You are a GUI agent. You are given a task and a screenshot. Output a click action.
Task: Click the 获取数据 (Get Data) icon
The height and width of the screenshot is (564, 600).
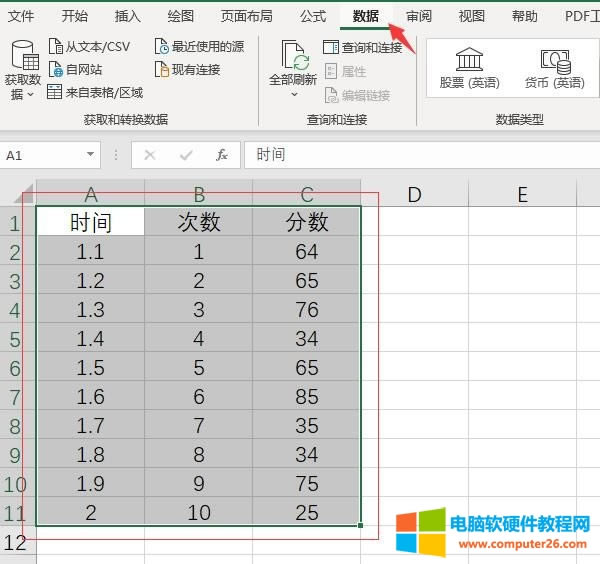pos(22,56)
